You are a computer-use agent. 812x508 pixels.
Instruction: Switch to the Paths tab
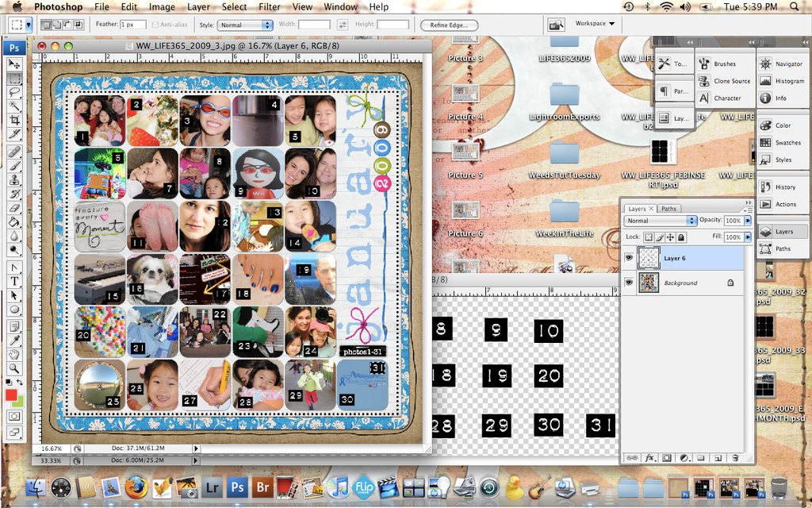click(x=668, y=209)
